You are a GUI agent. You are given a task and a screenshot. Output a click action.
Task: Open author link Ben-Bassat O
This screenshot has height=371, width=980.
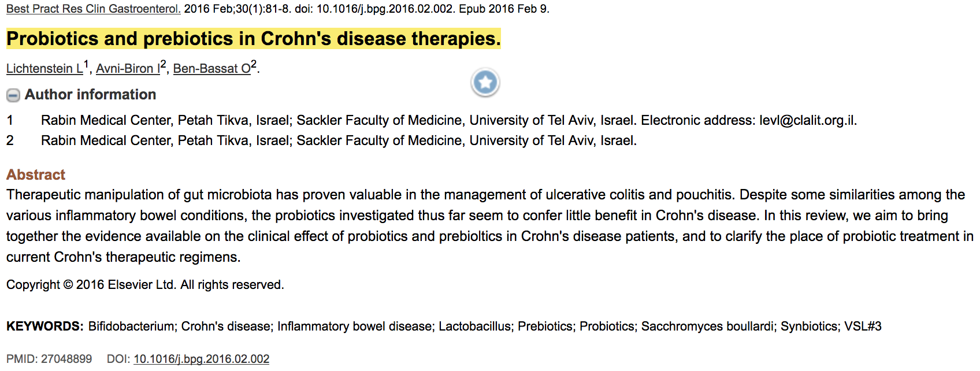coord(212,69)
